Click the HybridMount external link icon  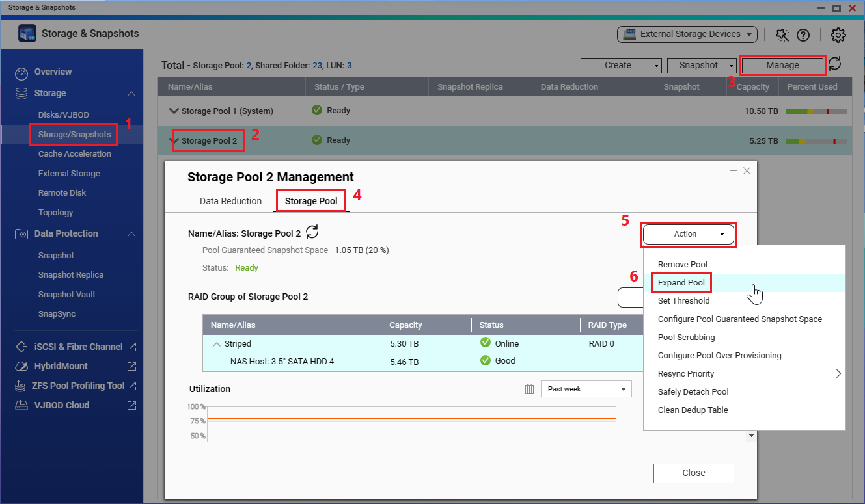131,366
